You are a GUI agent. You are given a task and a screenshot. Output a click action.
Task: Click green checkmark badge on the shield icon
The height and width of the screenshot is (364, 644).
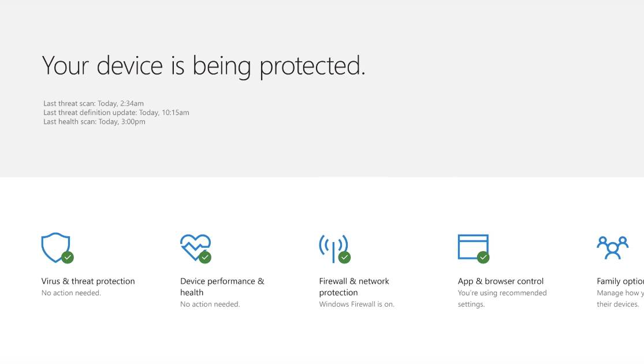(x=68, y=257)
